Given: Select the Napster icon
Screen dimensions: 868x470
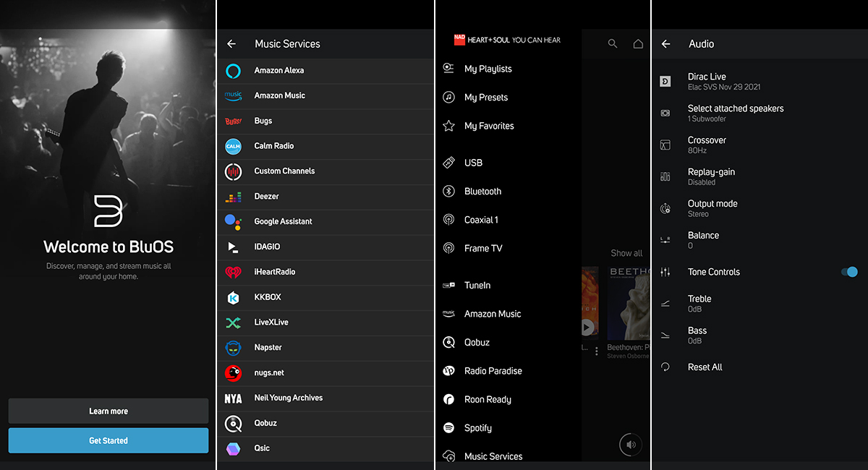Looking at the screenshot, I should (233, 348).
